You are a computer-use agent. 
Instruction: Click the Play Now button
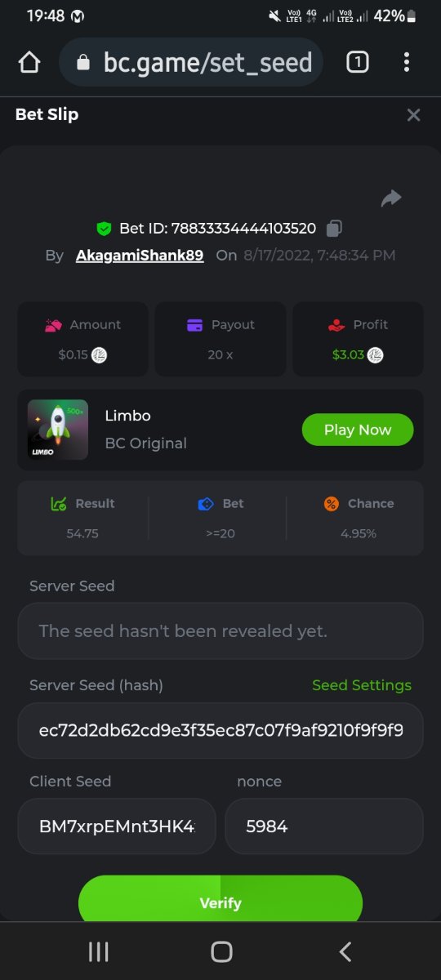(358, 430)
